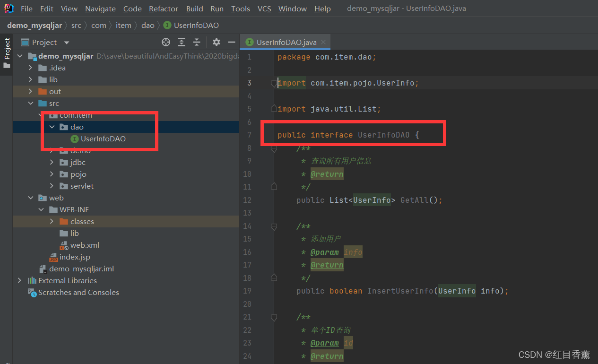Expand the pojo package arrow
The height and width of the screenshot is (364, 598).
[x=52, y=174]
